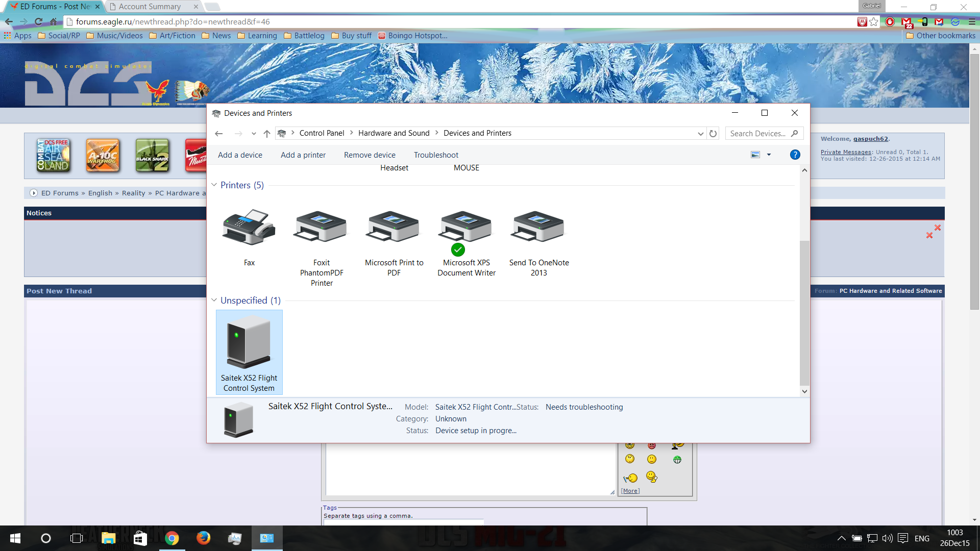Open Windows Start menu
Viewport: 980px width, 551px height.
point(15,538)
